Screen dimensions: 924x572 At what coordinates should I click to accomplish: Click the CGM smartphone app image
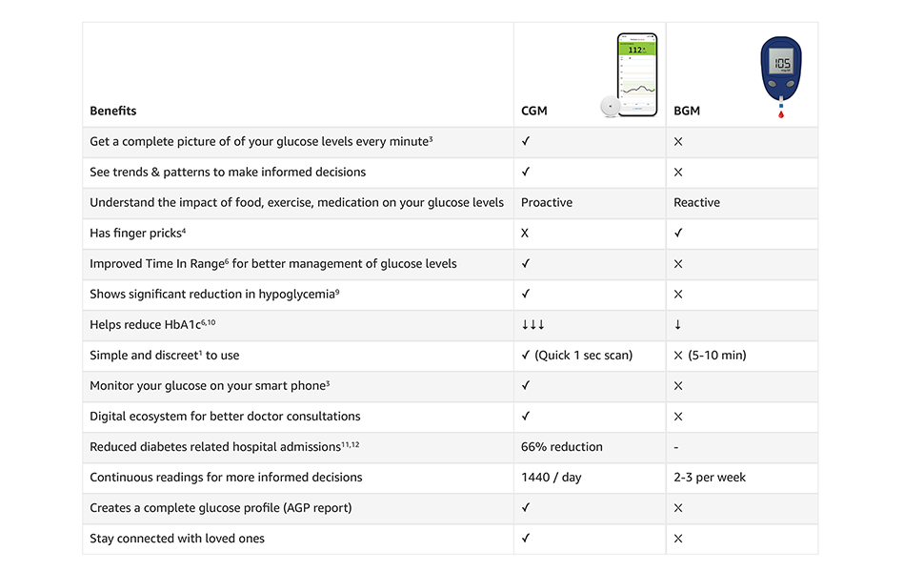click(x=637, y=74)
